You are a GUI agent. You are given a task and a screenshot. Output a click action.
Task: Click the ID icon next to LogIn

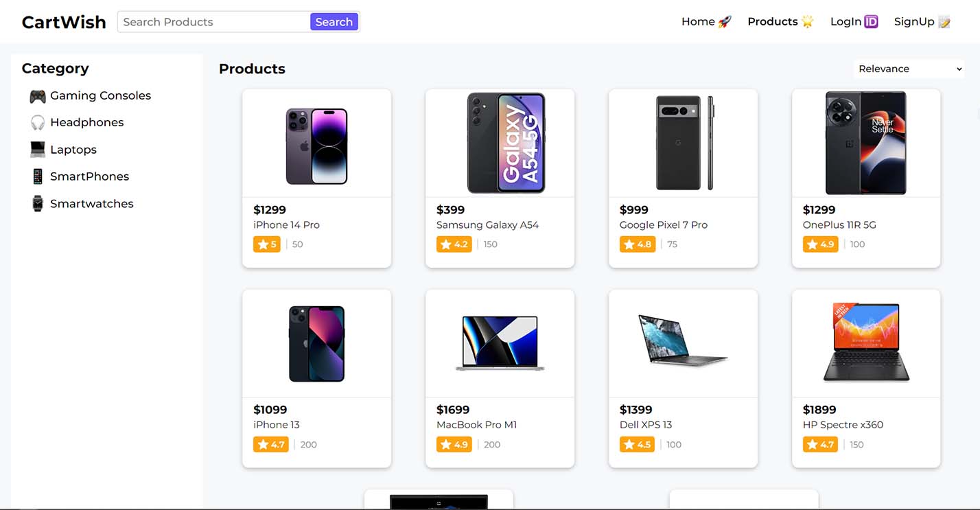click(871, 22)
